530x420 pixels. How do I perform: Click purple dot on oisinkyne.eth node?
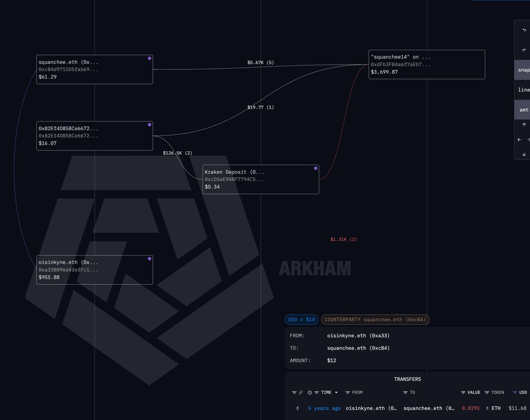pyautogui.click(x=149, y=259)
